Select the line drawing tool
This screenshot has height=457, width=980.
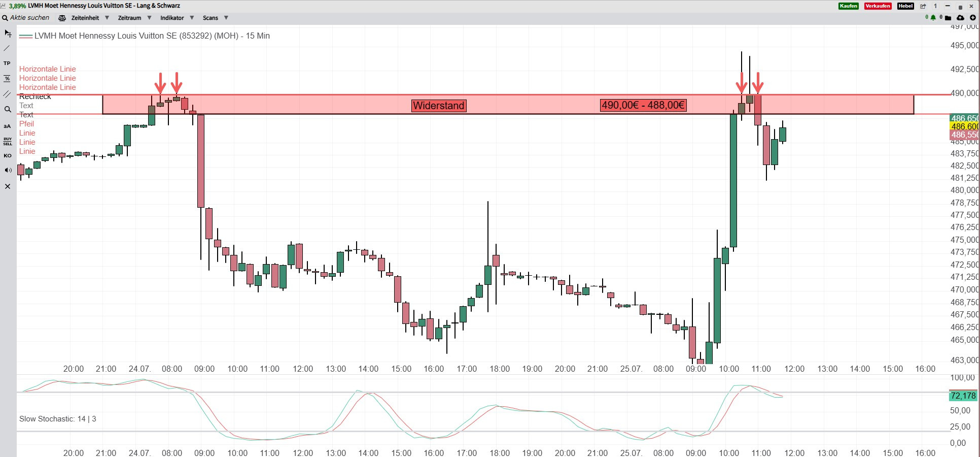(7, 48)
